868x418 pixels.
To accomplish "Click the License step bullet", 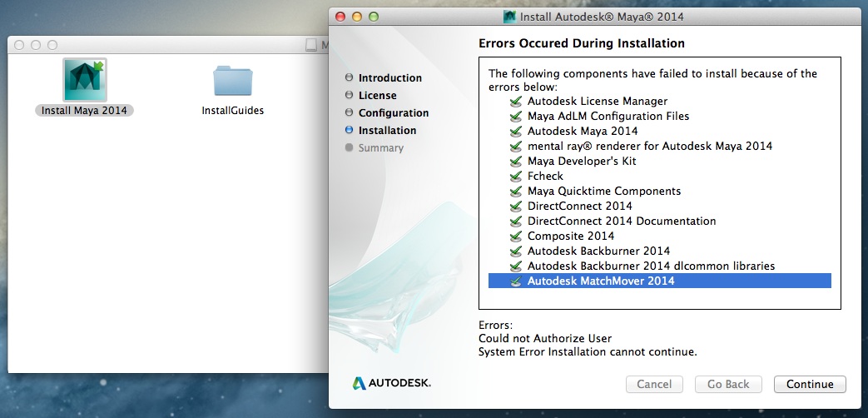I will click(x=349, y=95).
